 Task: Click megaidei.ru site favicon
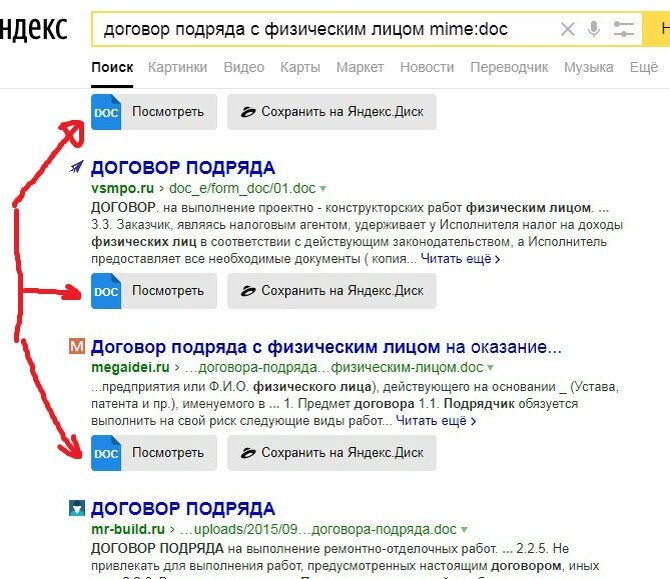click(x=77, y=346)
